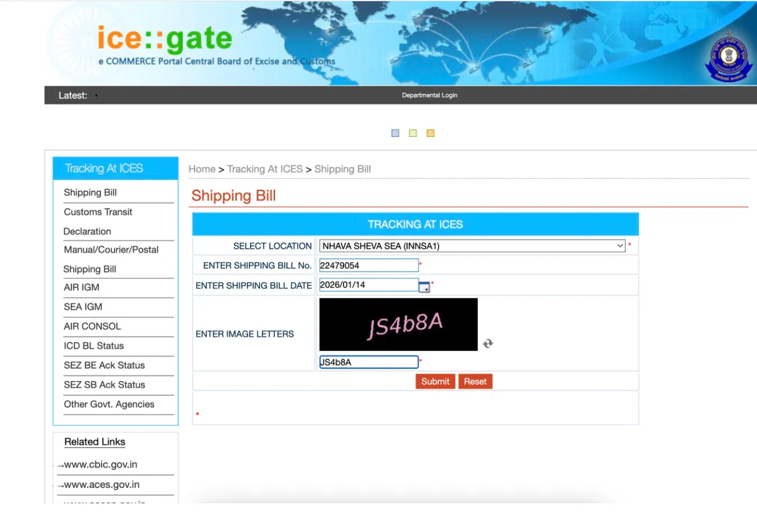Open SEA IGM tracking in sidebar
The height and width of the screenshot is (532, 757).
(x=83, y=307)
